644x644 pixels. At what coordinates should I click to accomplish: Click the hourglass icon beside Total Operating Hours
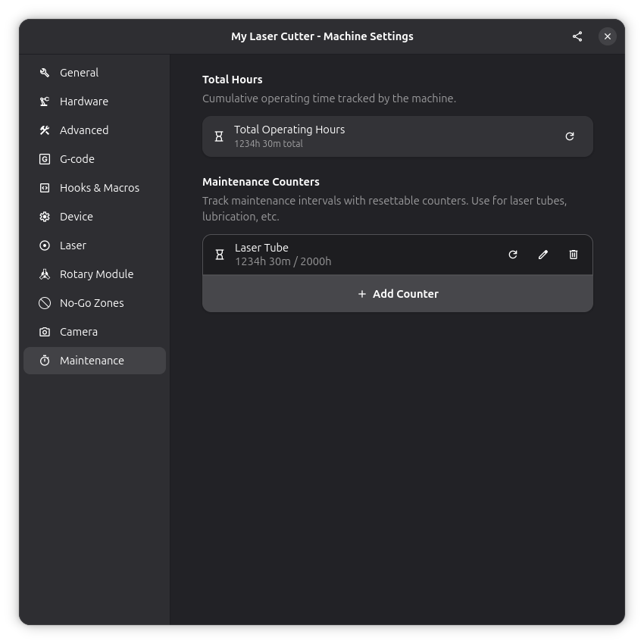[219, 136]
